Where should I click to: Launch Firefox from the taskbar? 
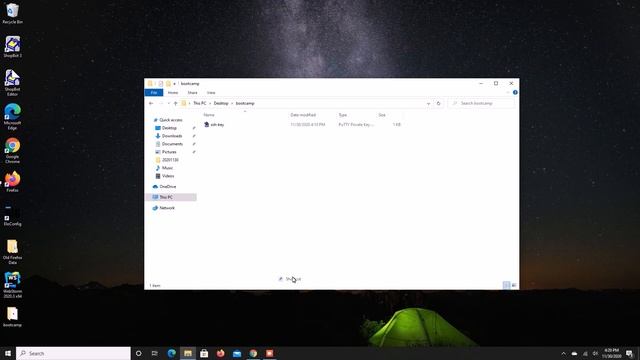pyautogui.click(x=220, y=353)
